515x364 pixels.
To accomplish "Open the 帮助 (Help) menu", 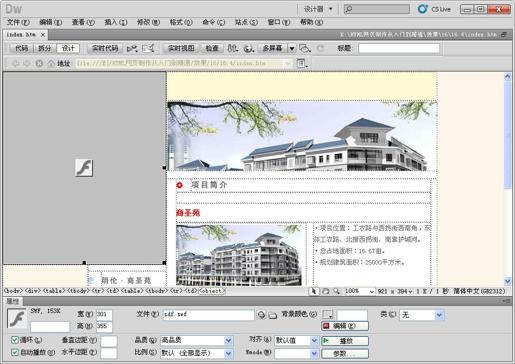I will pos(311,22).
